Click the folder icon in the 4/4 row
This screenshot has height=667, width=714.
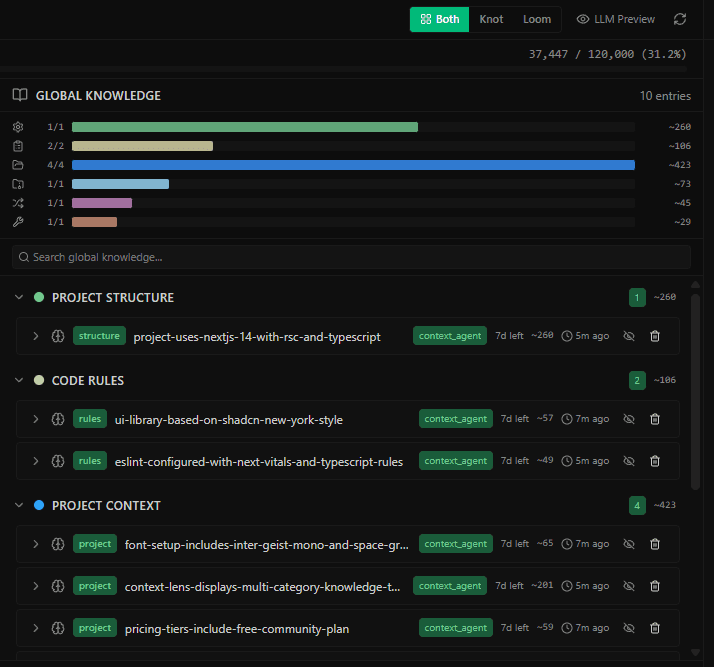point(18,165)
